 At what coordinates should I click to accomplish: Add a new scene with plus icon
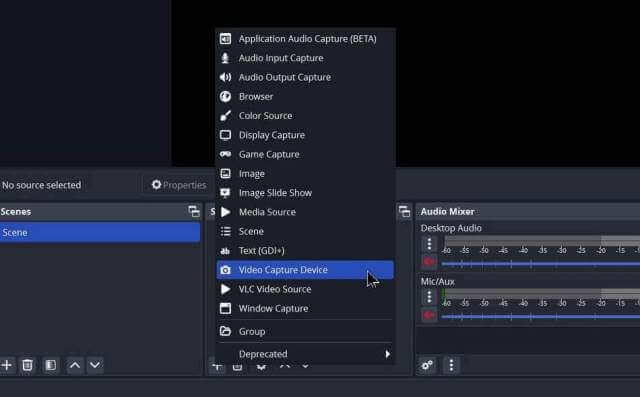pos(7,365)
